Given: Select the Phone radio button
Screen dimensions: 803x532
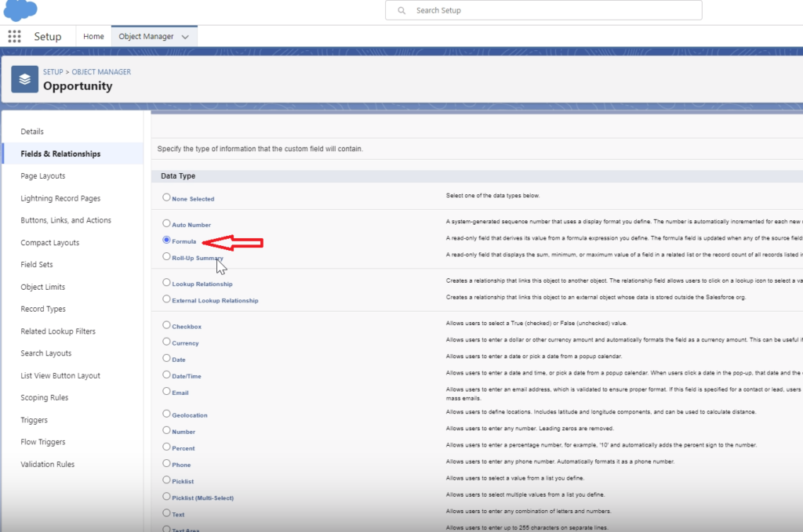Looking at the screenshot, I should tap(166, 463).
